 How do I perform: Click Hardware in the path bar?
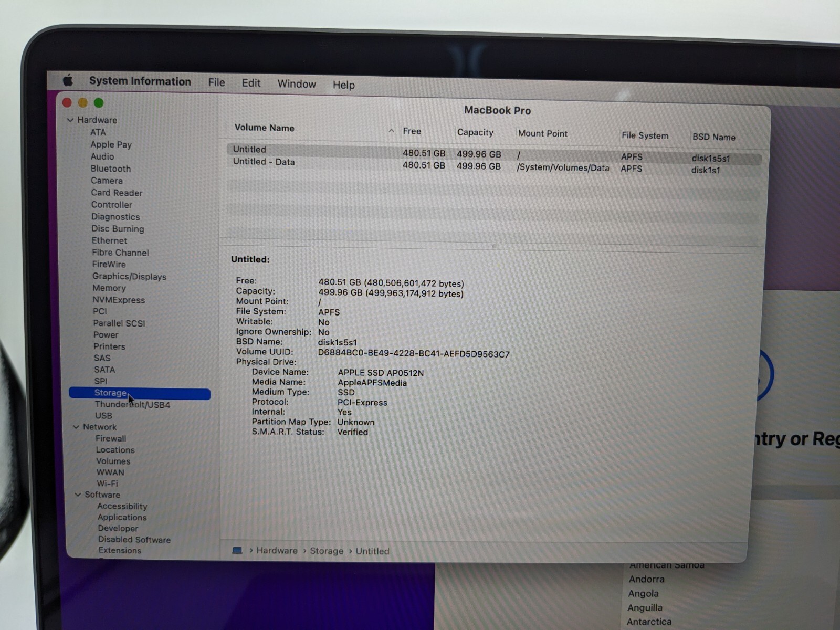(277, 551)
